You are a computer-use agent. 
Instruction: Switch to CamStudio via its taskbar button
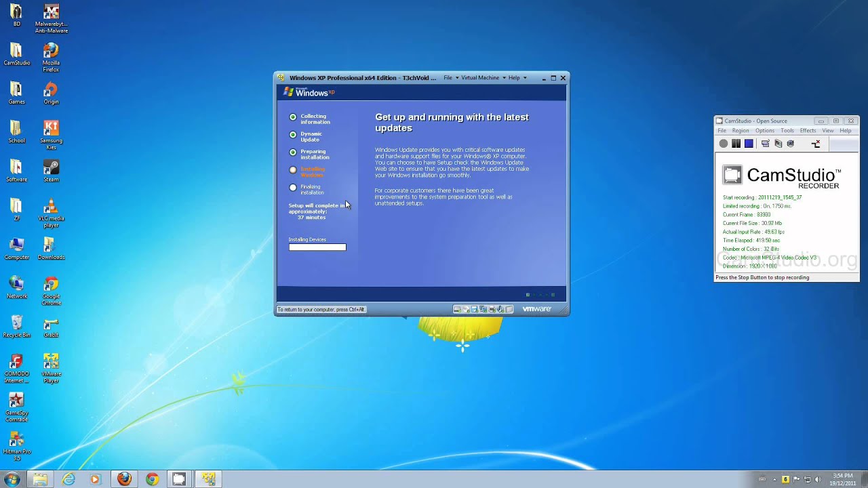(x=178, y=479)
